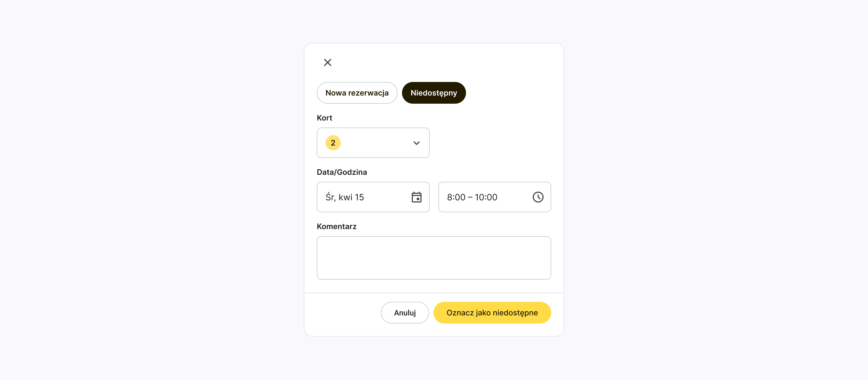
Task: Click inside the Komentarz text area
Action: tap(434, 258)
